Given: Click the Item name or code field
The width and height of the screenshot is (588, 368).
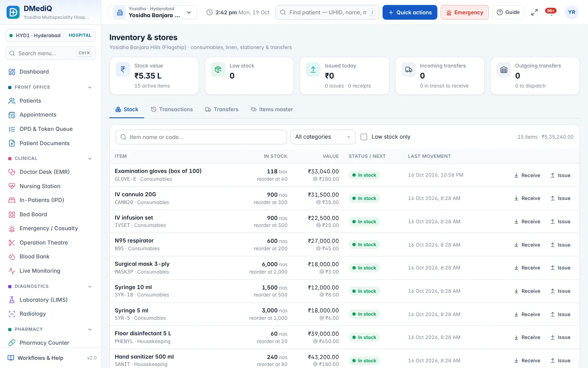Looking at the screenshot, I should tap(201, 137).
